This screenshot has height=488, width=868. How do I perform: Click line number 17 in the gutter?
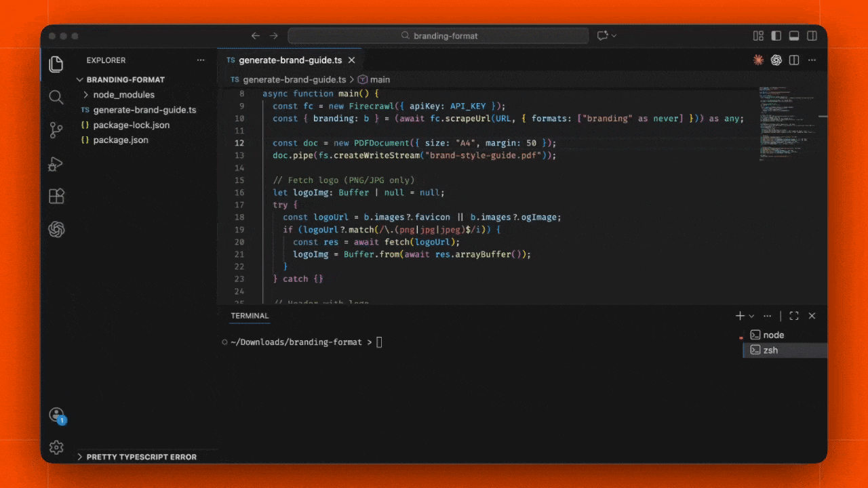click(239, 205)
